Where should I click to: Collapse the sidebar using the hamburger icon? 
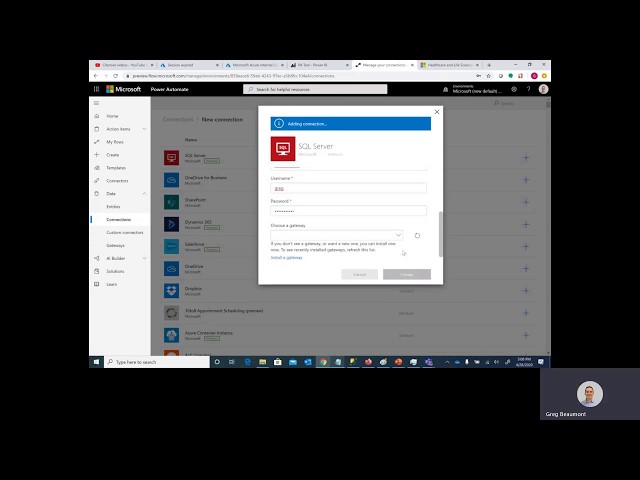[96, 103]
